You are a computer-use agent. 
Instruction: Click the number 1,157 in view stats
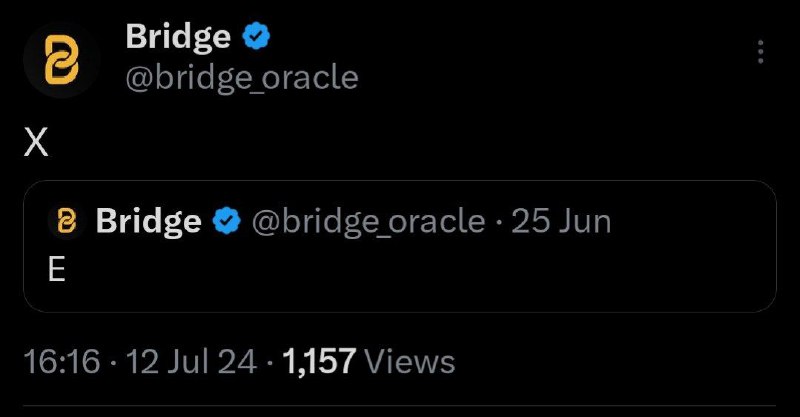[319, 361]
